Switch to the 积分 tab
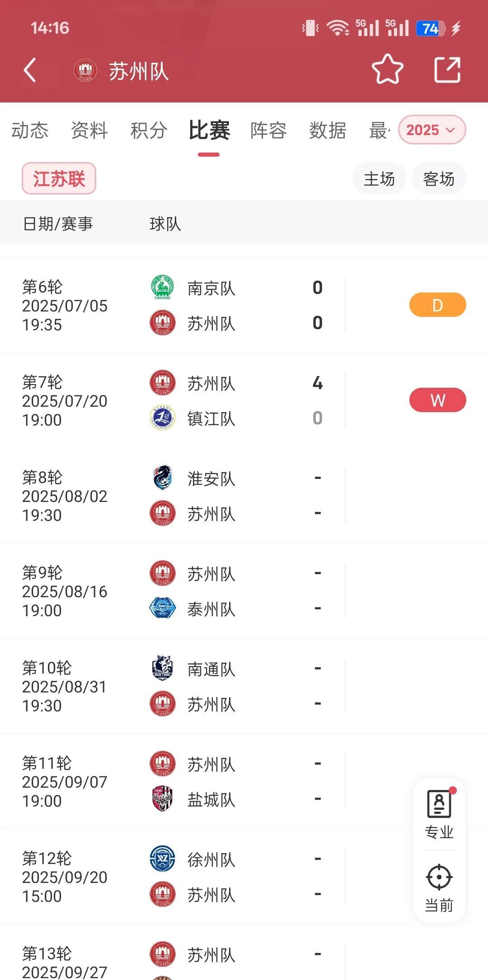 pyautogui.click(x=149, y=130)
